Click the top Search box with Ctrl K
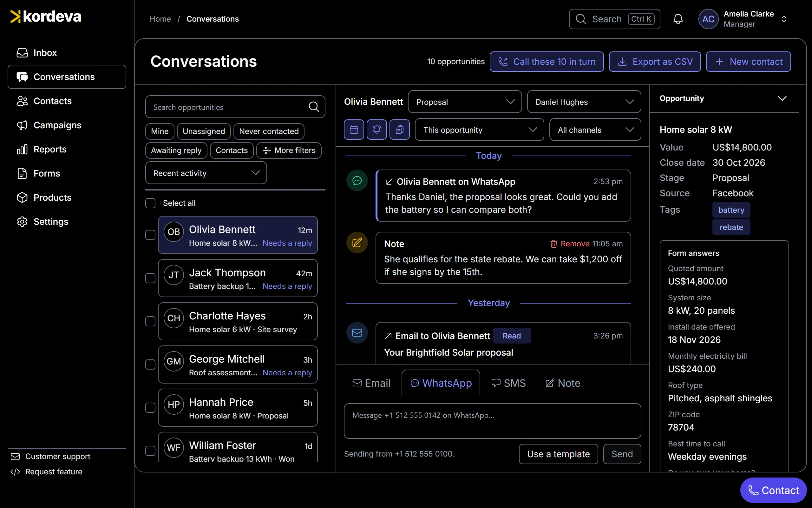This screenshot has width=812, height=508. pos(614,19)
